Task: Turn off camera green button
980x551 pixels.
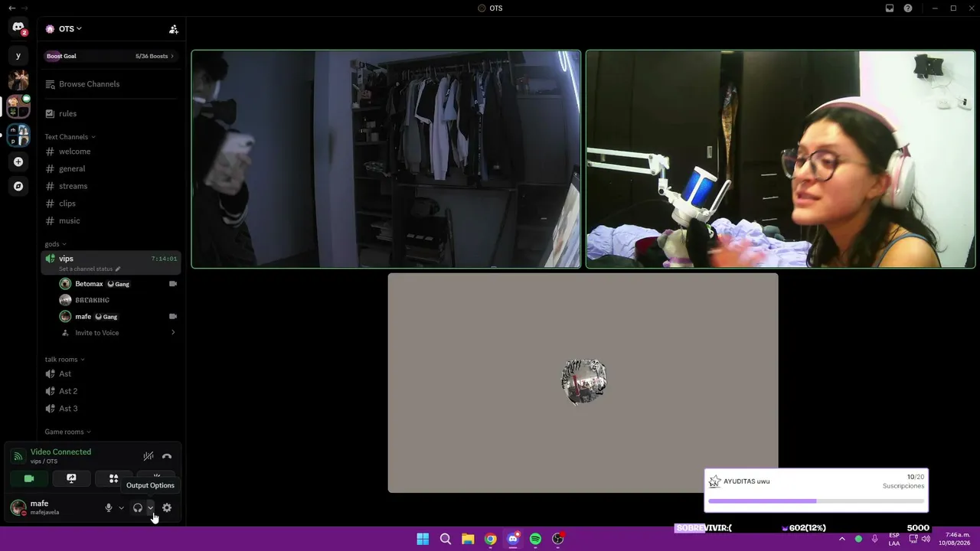Action: (x=29, y=478)
